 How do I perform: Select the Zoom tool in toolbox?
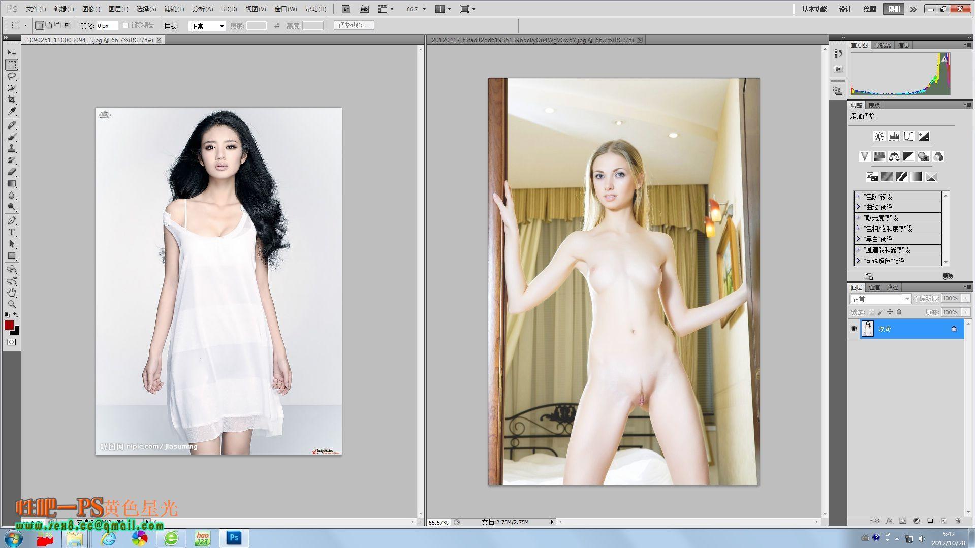point(12,304)
